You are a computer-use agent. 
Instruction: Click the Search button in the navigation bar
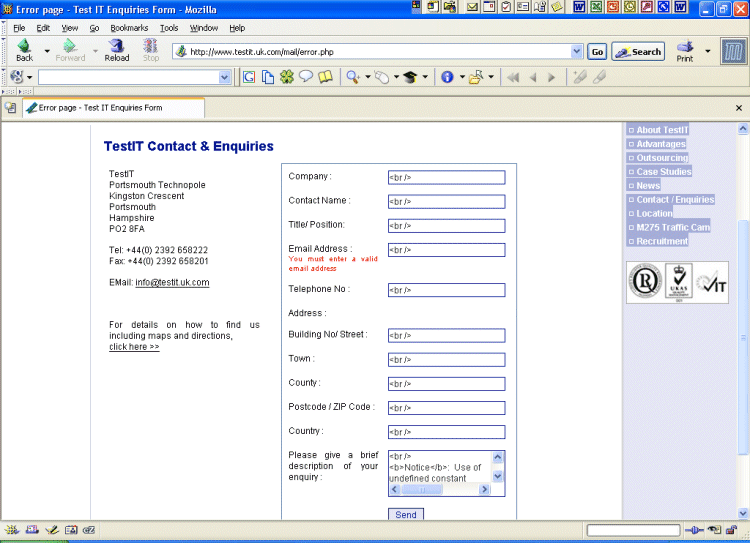tap(639, 52)
